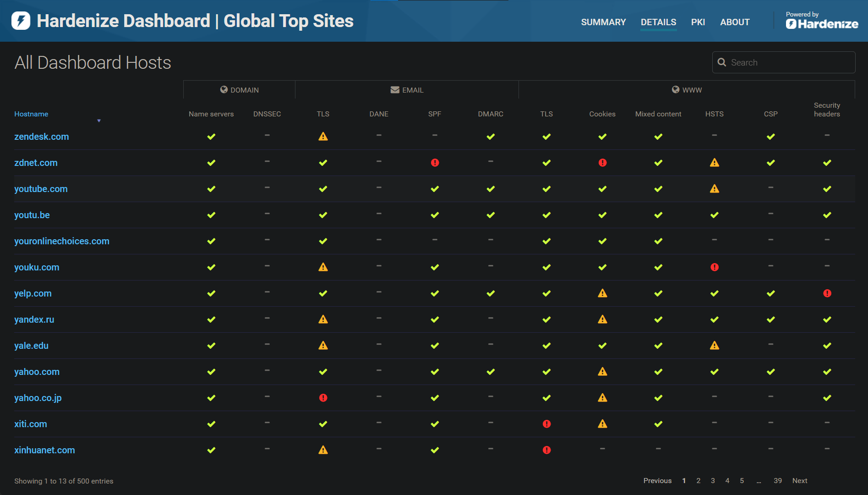868x495 pixels.
Task: Click the Next pagination control
Action: 800,480
